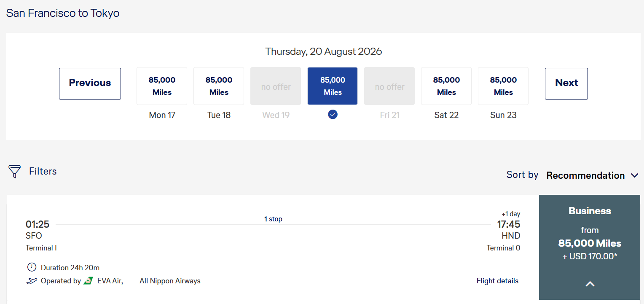Image resolution: width=644 pixels, height=304 pixels.
Task: Click the airplane operated-by icon
Action: coord(32,281)
